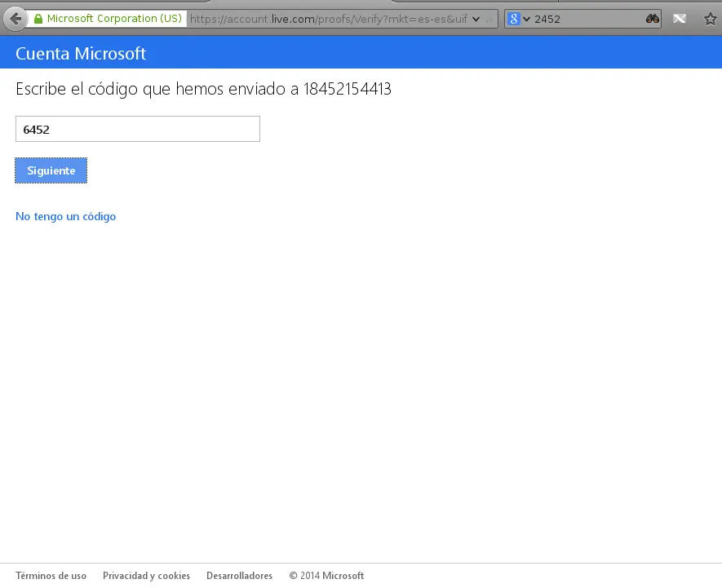Click the binoculars search icon
Screen dimensions: 722x588
652,19
